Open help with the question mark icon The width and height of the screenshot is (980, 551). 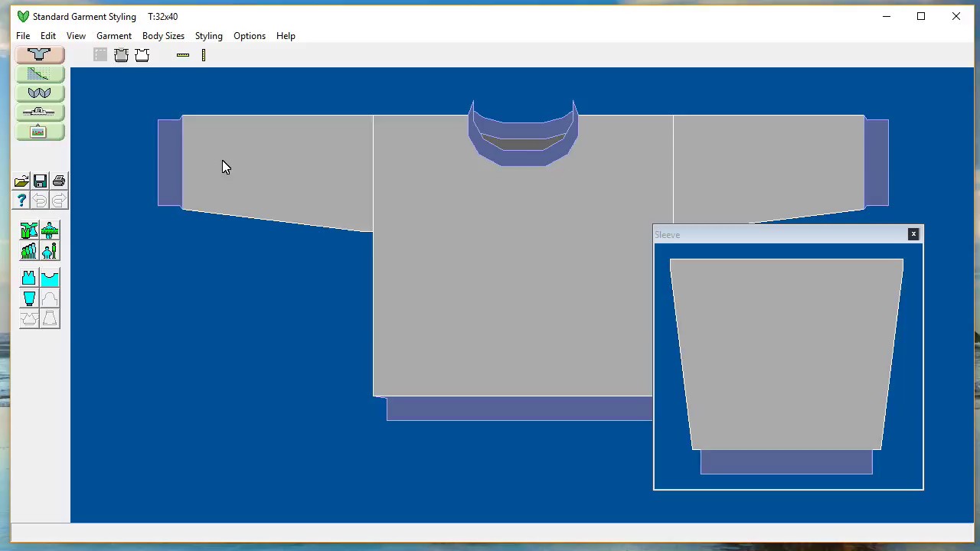(x=21, y=201)
